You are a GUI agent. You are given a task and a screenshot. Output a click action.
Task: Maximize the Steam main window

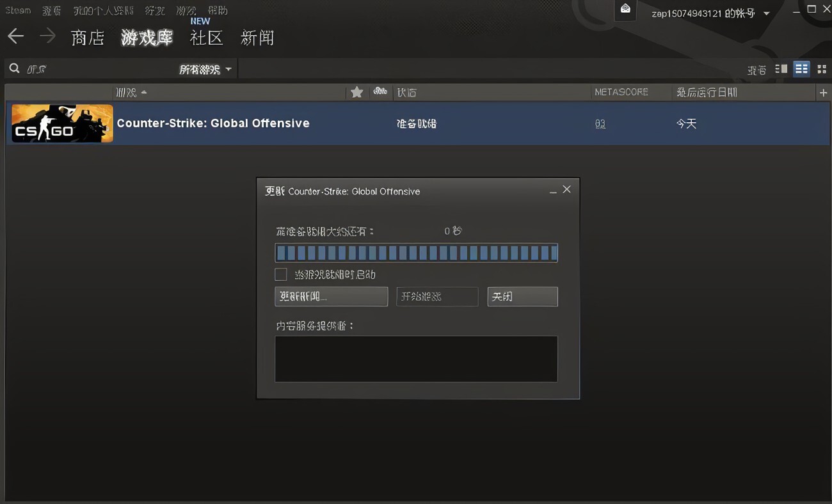coord(812,9)
